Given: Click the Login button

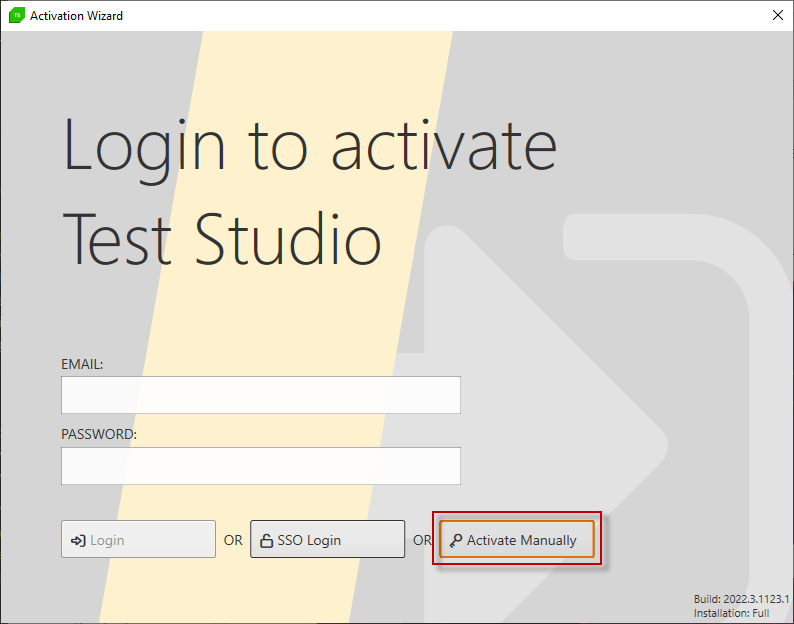Looking at the screenshot, I should 138,539.
